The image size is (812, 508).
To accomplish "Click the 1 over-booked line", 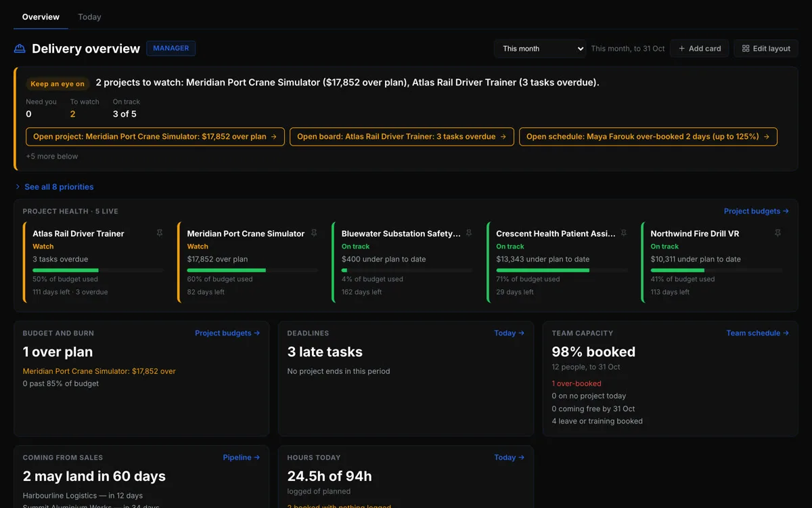I will tap(577, 383).
